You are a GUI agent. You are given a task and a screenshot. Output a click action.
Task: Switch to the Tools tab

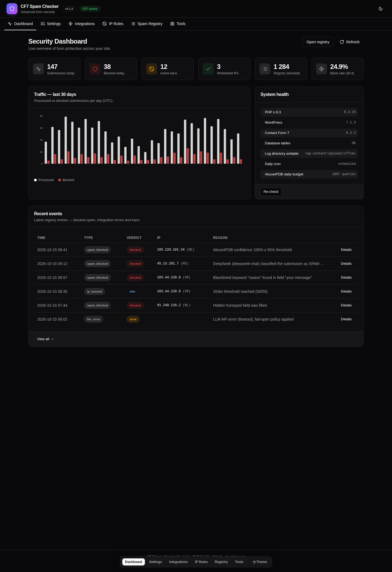178,24
